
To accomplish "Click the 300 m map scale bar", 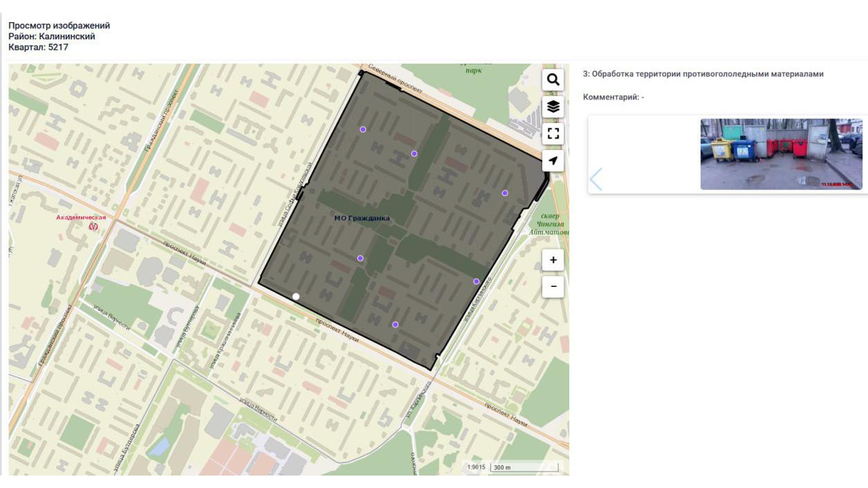I will pyautogui.click(x=524, y=467).
